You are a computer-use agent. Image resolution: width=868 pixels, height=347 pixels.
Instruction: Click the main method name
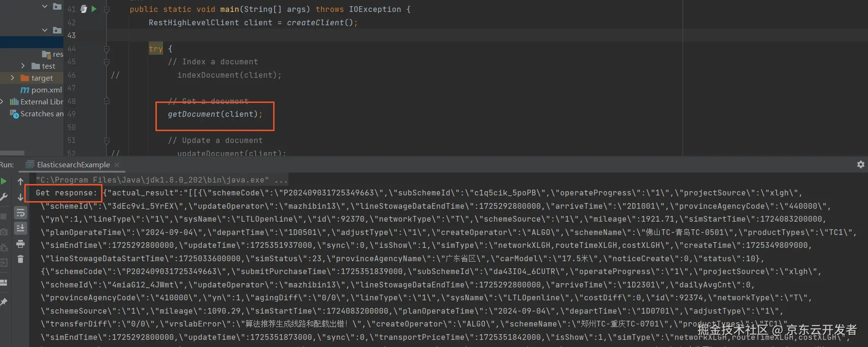click(229, 9)
